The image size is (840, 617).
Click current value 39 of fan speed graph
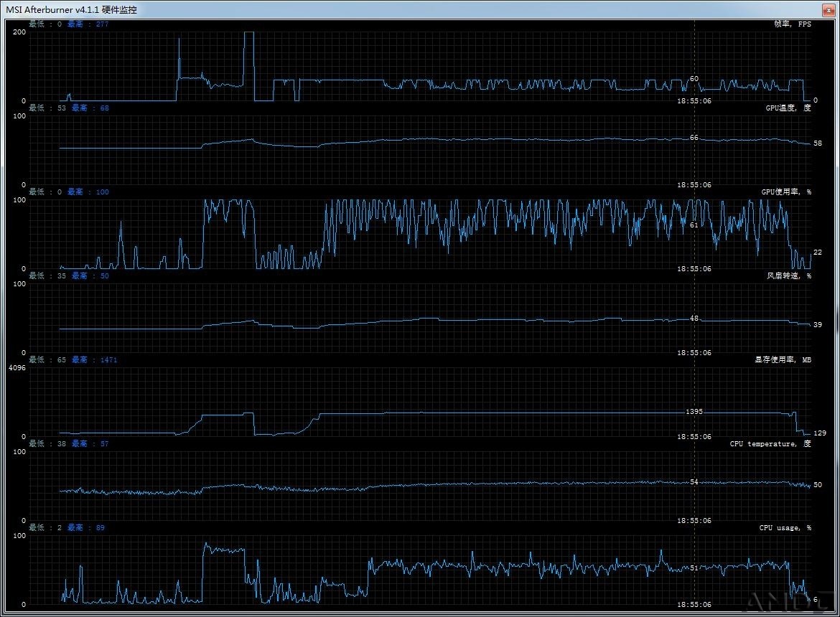pos(818,325)
